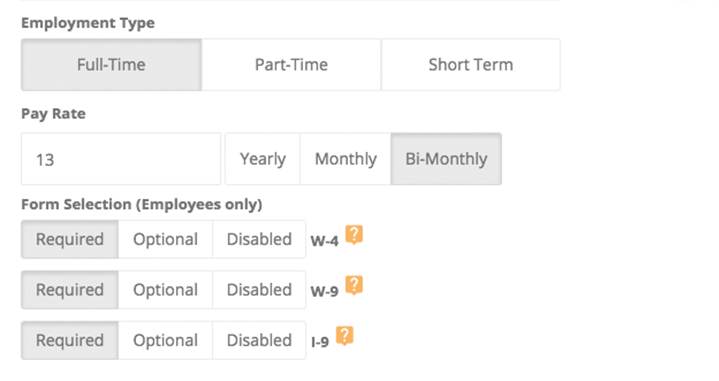719x381 pixels.
Task: Set W-9 form to Optional
Action: [x=166, y=290]
